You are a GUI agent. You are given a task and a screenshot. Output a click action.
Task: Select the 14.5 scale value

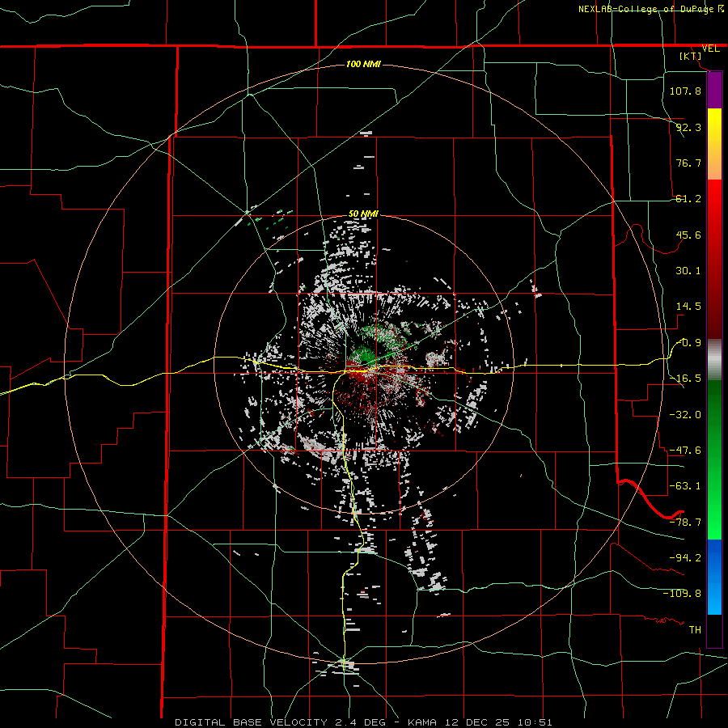point(688,307)
